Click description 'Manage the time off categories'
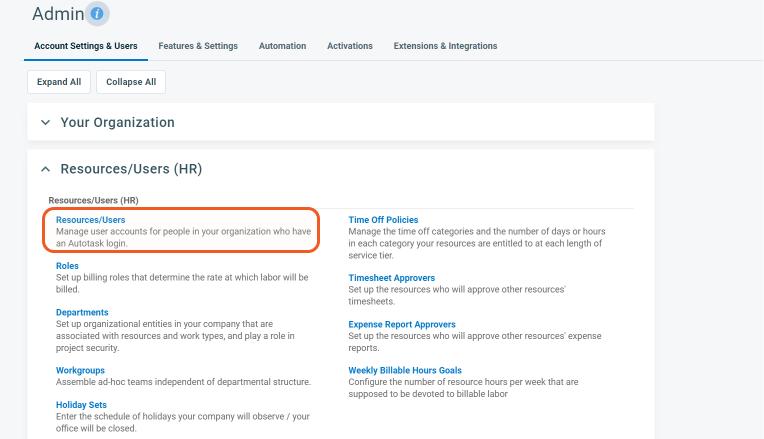Viewport: 764px width, 439px height. (x=477, y=243)
